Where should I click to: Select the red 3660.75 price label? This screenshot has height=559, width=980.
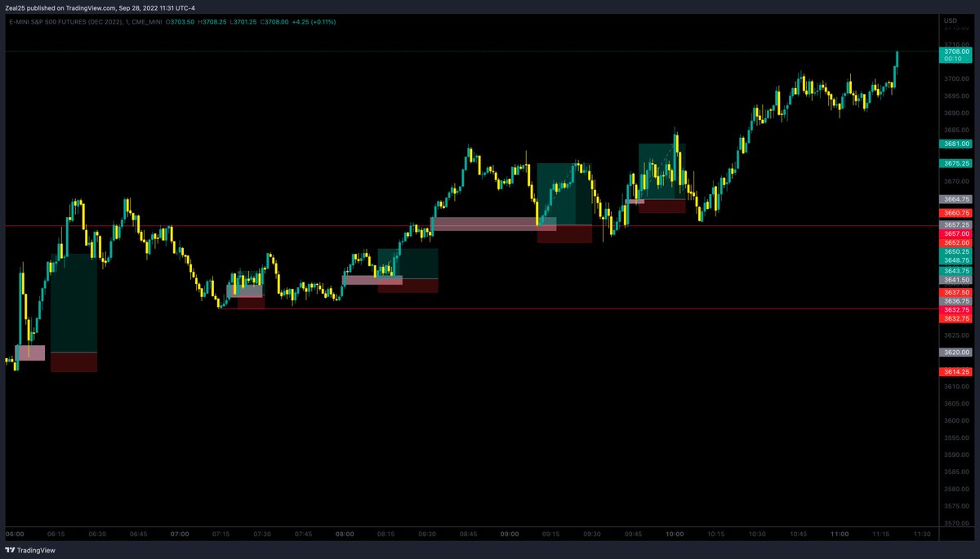coord(955,213)
